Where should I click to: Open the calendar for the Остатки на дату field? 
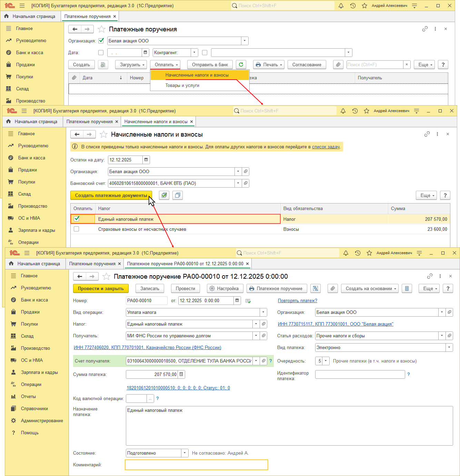point(146,160)
